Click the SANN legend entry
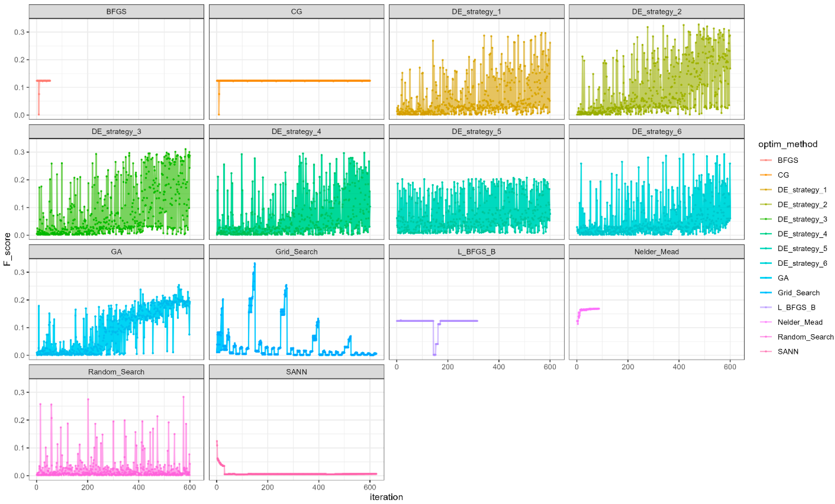 coord(788,352)
